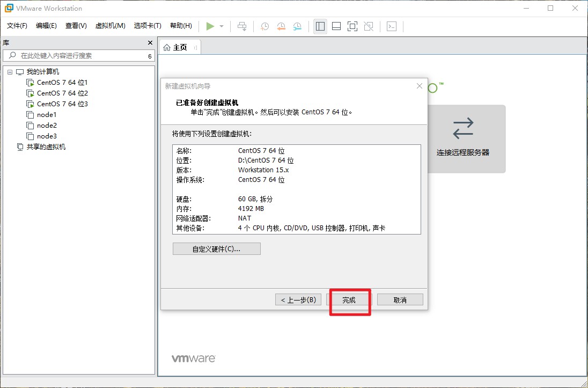Open the Library search filter dropdown
The height and width of the screenshot is (388, 588).
click(150, 56)
